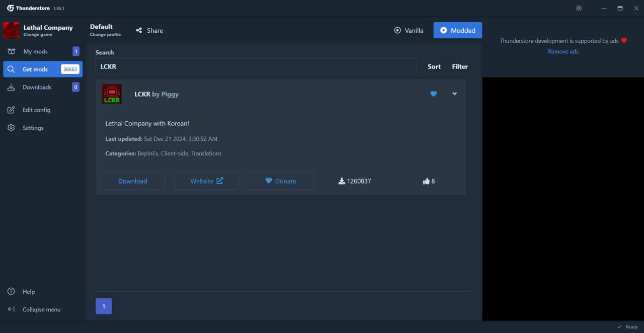
Task: Click the Downloads count badge 0
Action: (76, 87)
